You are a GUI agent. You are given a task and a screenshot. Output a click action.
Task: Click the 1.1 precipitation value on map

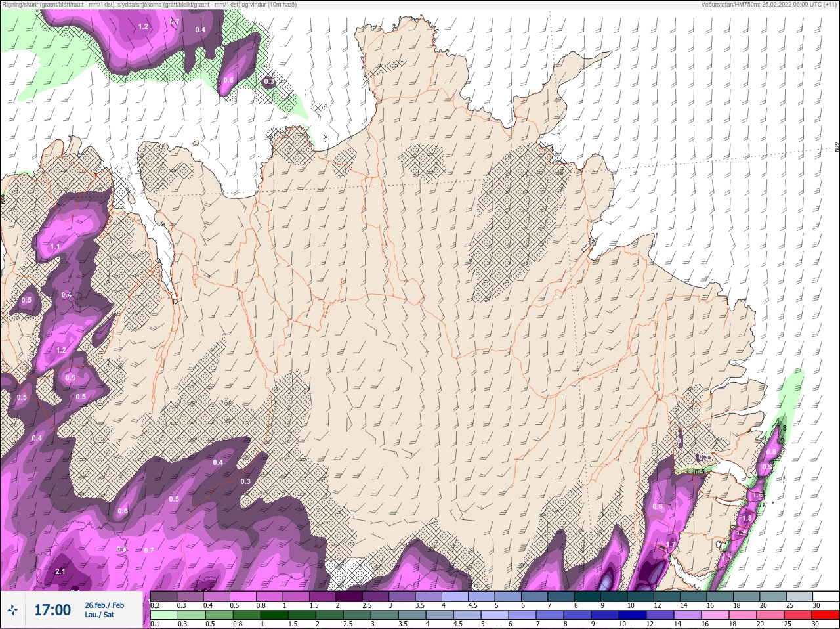pyautogui.click(x=55, y=246)
